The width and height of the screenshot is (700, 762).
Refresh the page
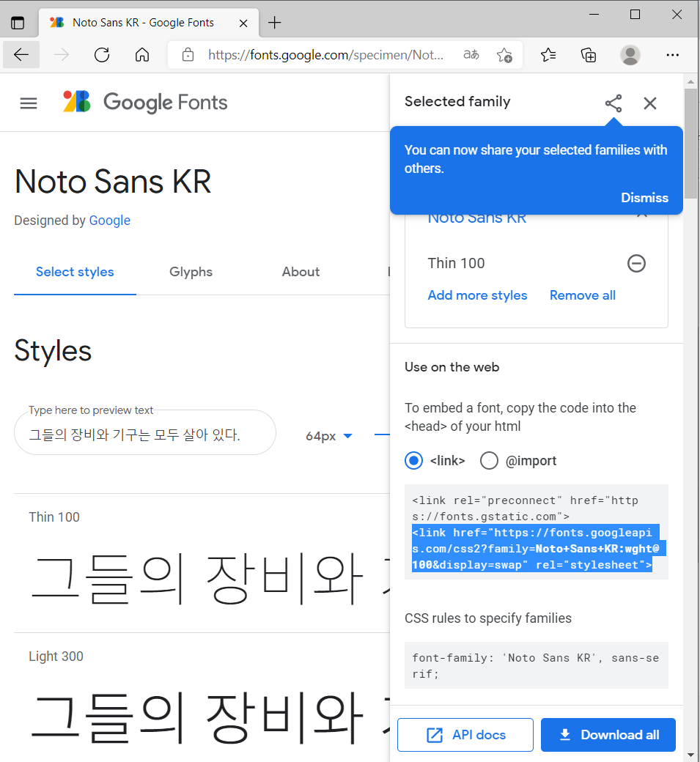click(102, 55)
